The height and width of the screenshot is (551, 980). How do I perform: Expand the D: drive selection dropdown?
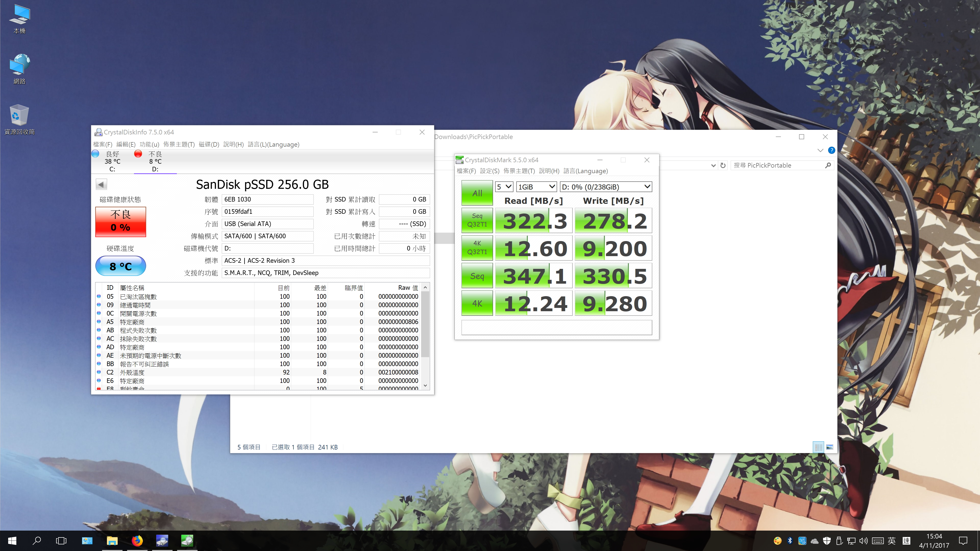tap(606, 187)
